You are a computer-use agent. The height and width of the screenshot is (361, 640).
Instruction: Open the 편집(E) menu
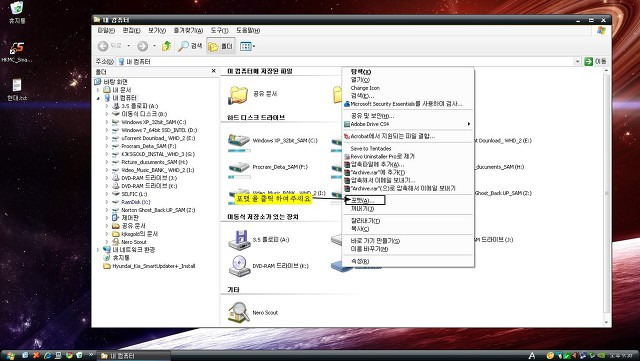[131, 30]
